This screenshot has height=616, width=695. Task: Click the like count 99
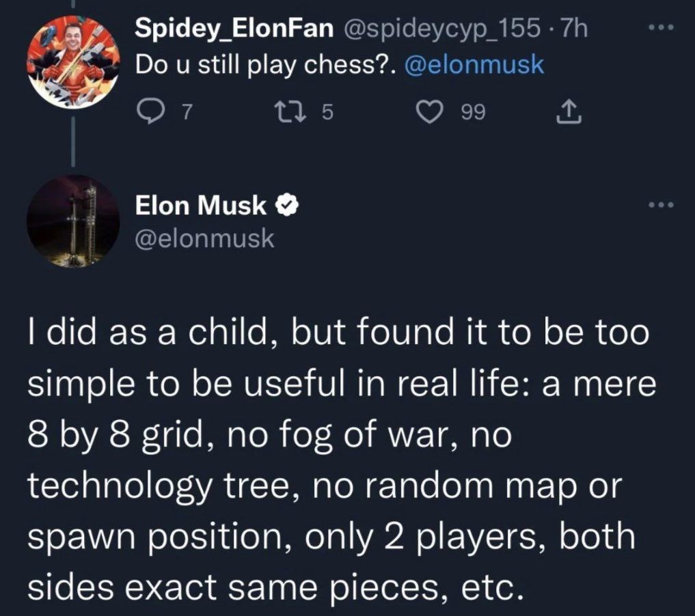pyautogui.click(x=474, y=113)
